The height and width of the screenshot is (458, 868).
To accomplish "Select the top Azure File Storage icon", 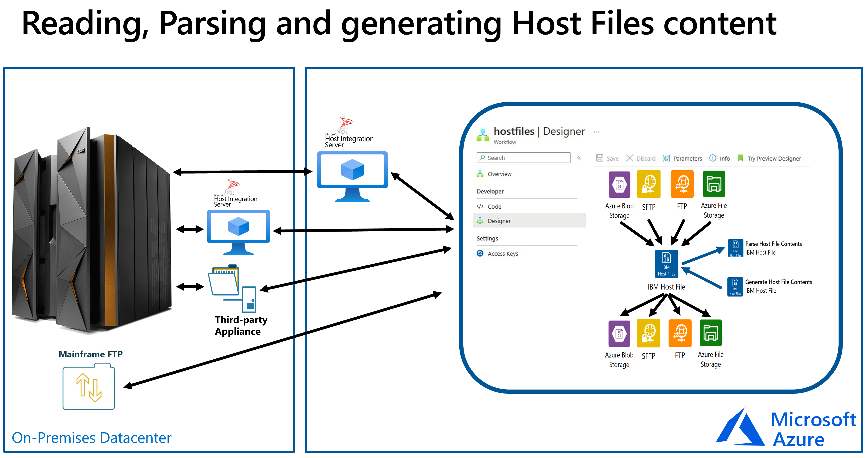I will tap(714, 184).
